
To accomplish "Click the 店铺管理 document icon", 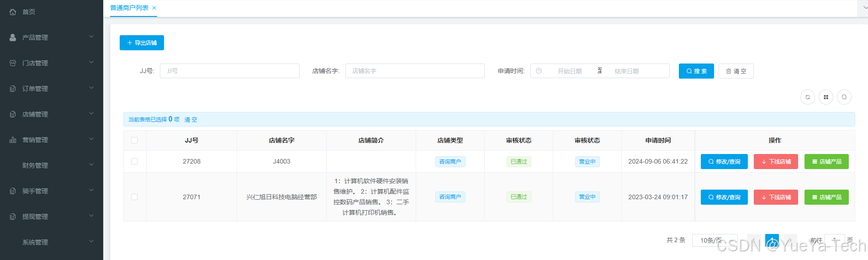I will [x=13, y=114].
